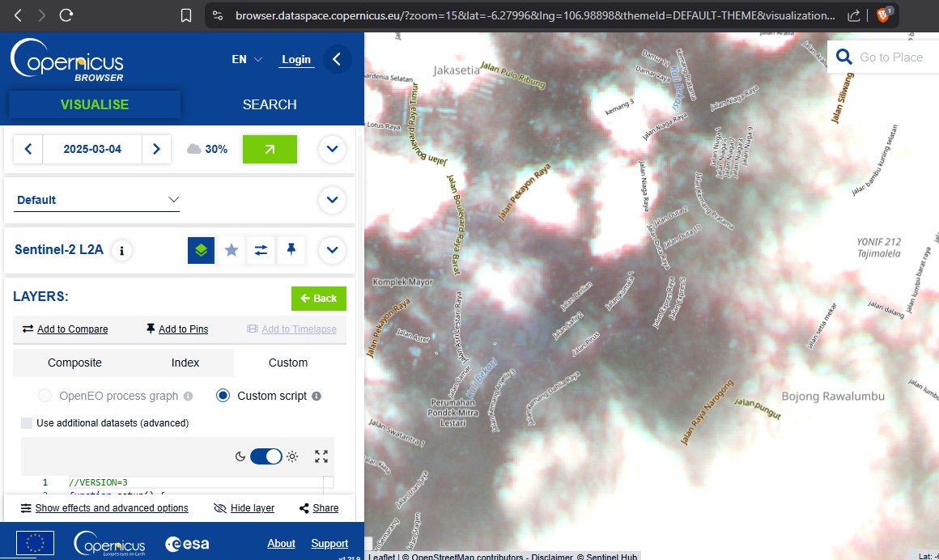Click the pin icon by Sentinel-2 L2A
This screenshot has height=560, width=939.
[291, 250]
